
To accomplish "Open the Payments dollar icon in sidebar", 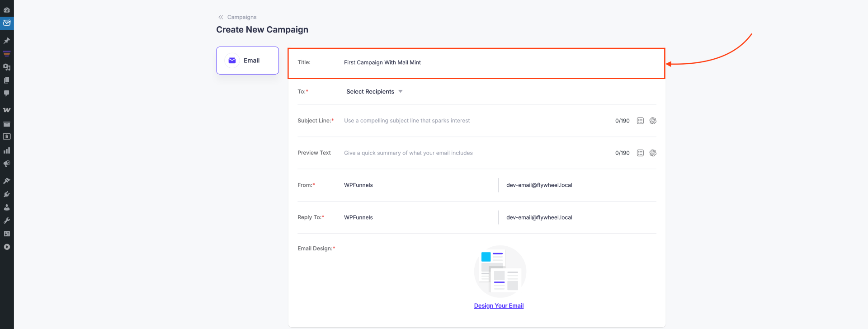I will click(7, 136).
